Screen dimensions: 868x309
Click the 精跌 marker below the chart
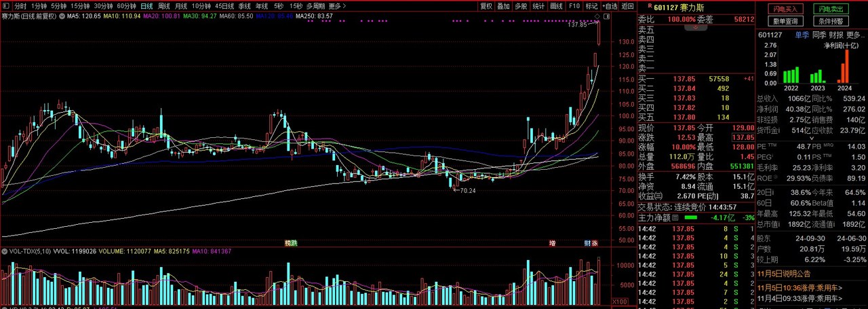290,242
